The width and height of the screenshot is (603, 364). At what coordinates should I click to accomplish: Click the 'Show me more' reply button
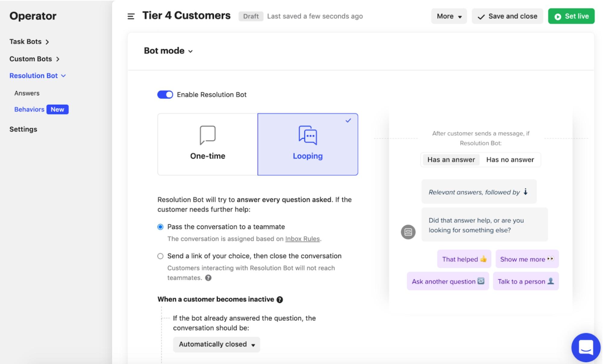click(527, 259)
